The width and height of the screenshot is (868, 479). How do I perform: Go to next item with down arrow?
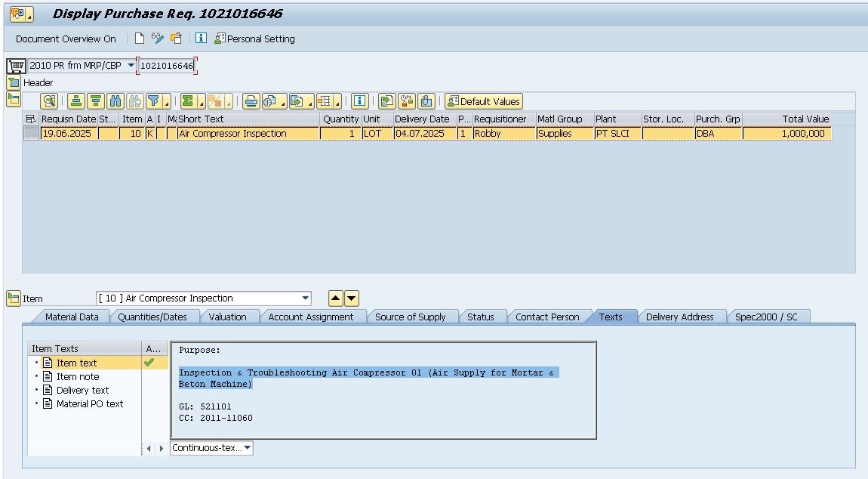point(352,298)
